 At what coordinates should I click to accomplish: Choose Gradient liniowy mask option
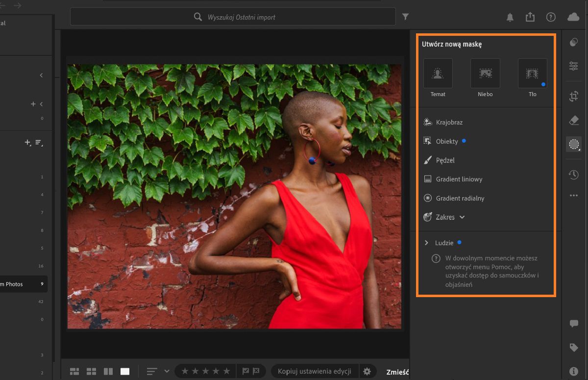coord(459,179)
